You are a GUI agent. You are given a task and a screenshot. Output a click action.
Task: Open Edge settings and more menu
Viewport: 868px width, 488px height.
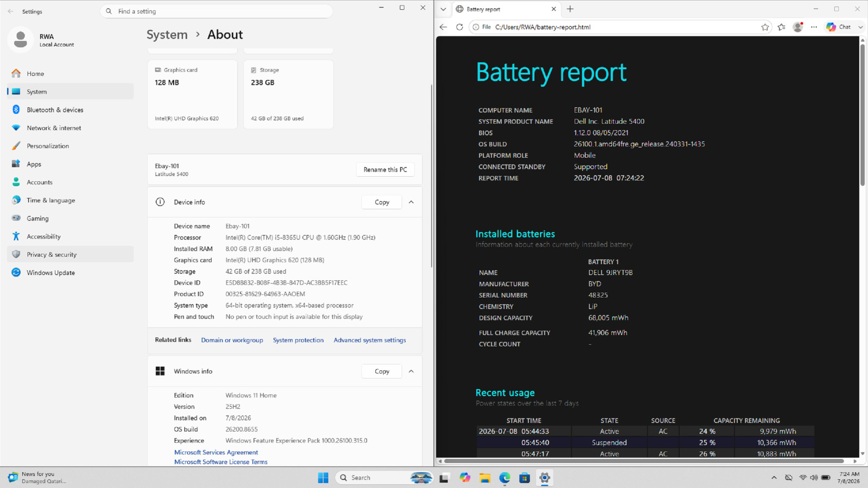[814, 27]
